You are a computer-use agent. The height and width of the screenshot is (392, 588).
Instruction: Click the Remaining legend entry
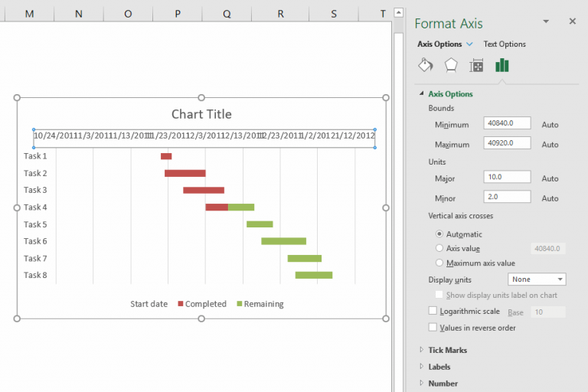coord(260,304)
